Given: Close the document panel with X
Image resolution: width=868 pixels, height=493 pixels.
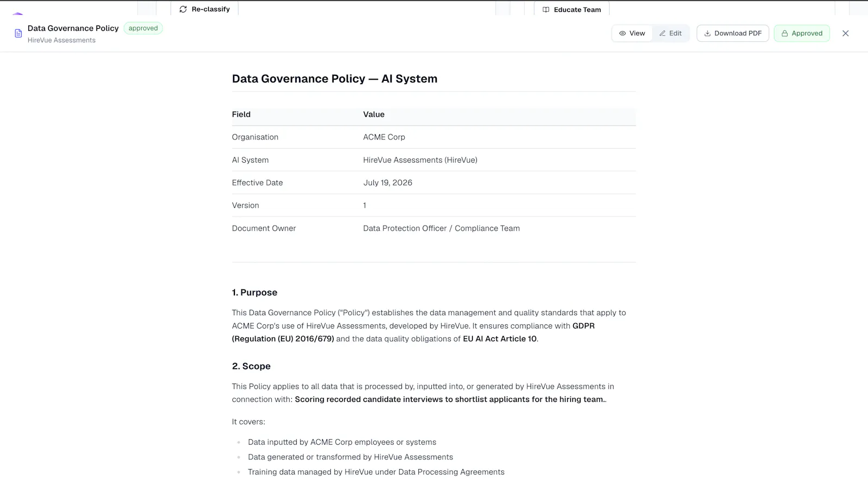Looking at the screenshot, I should point(845,34).
